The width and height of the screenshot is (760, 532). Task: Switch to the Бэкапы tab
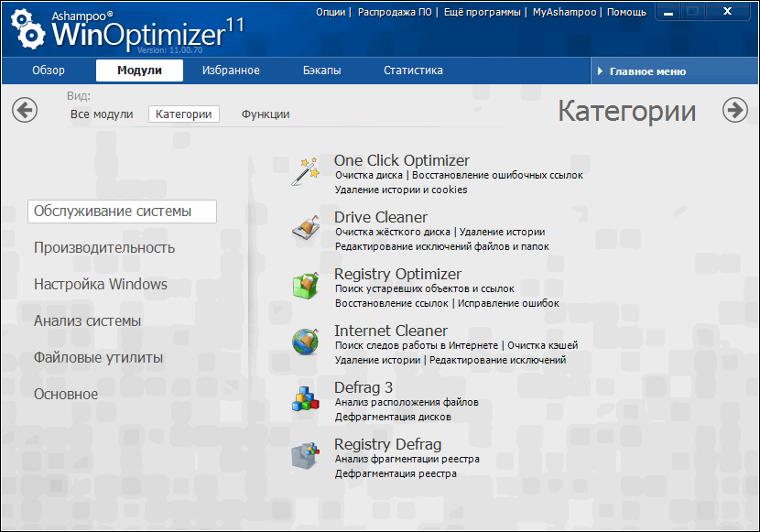(x=322, y=71)
